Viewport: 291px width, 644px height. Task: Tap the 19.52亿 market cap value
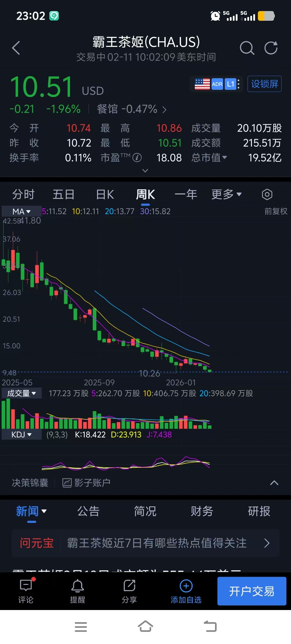[x=265, y=158]
